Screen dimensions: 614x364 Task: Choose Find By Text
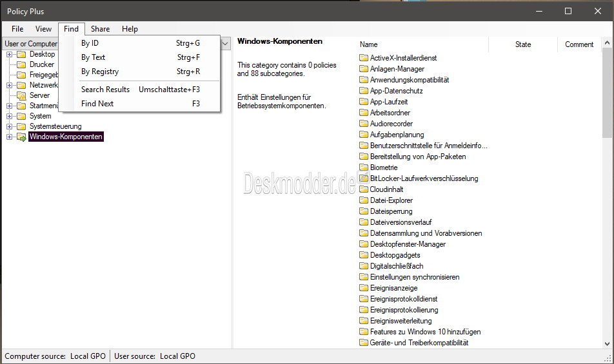141,57
